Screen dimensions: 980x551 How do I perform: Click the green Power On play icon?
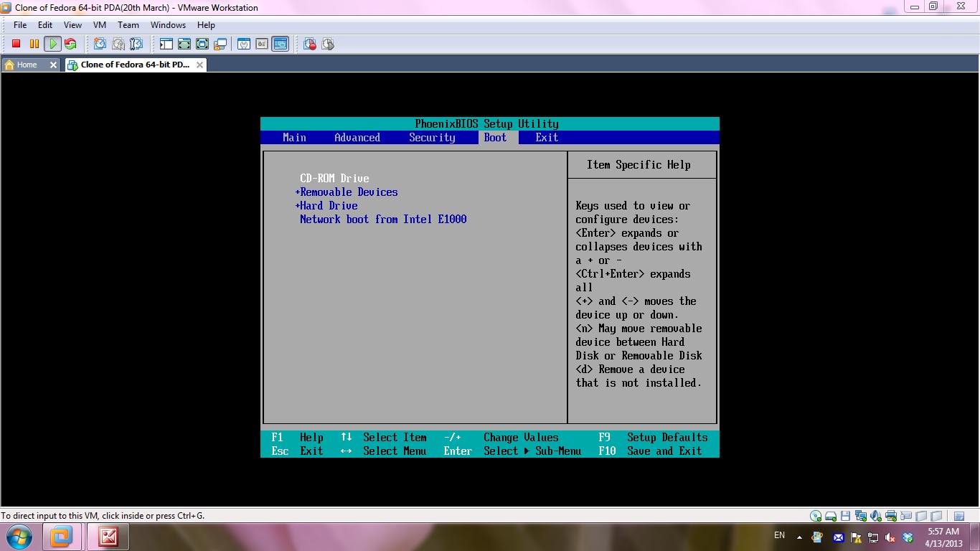[52, 44]
